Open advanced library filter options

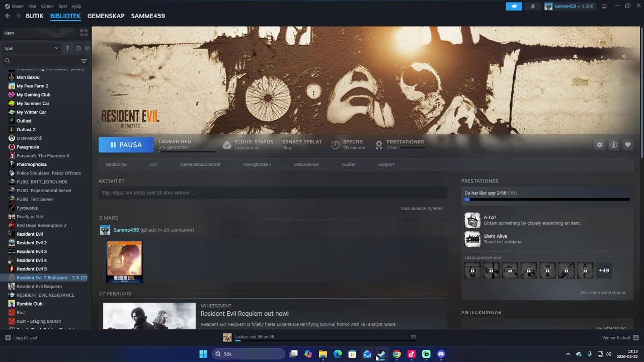coord(84,61)
